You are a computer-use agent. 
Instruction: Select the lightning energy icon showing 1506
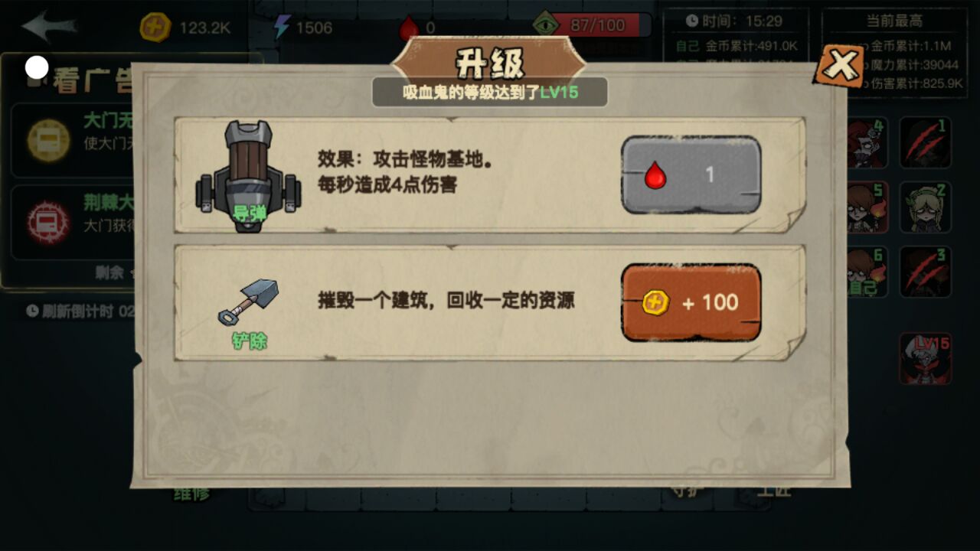tap(282, 28)
